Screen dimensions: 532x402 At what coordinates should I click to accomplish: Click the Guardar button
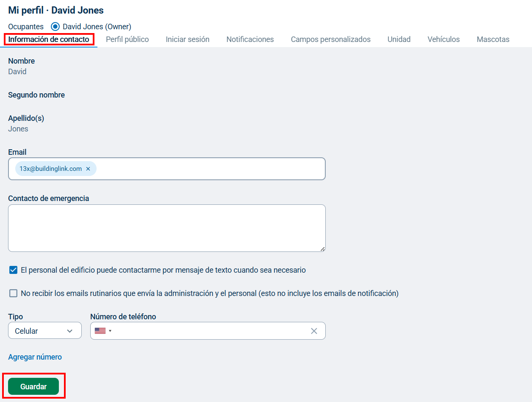(33, 386)
